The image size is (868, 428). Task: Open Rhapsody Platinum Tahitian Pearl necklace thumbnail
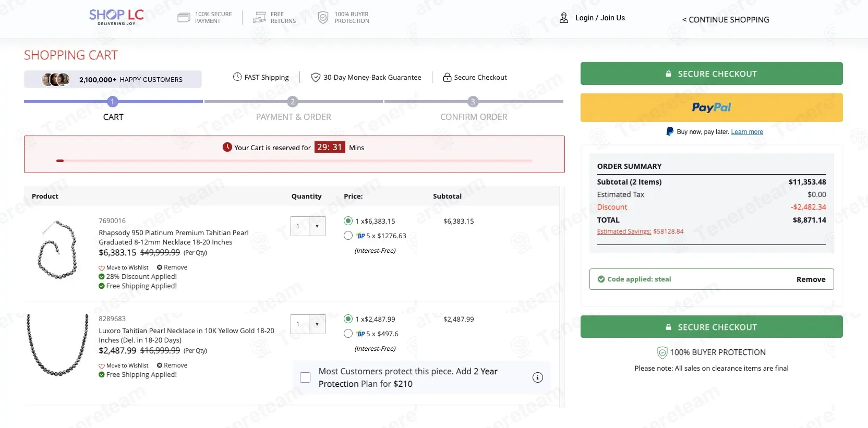coord(57,250)
